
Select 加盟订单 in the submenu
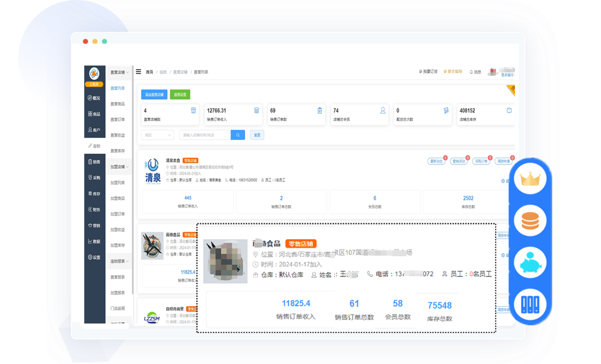click(117, 214)
